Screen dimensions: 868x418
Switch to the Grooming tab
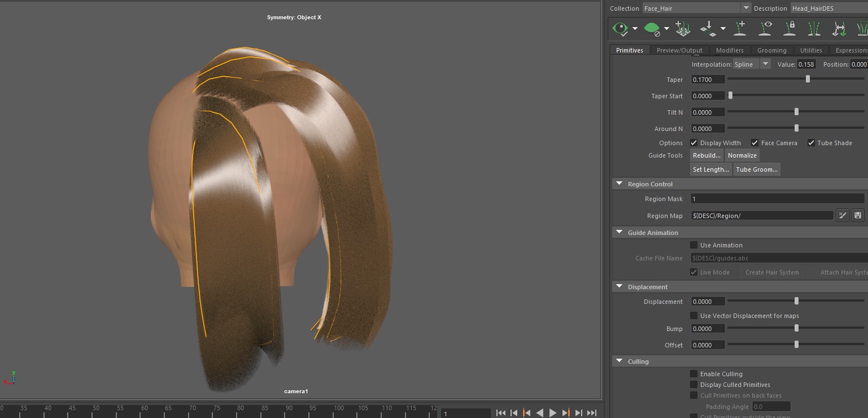[x=772, y=50]
